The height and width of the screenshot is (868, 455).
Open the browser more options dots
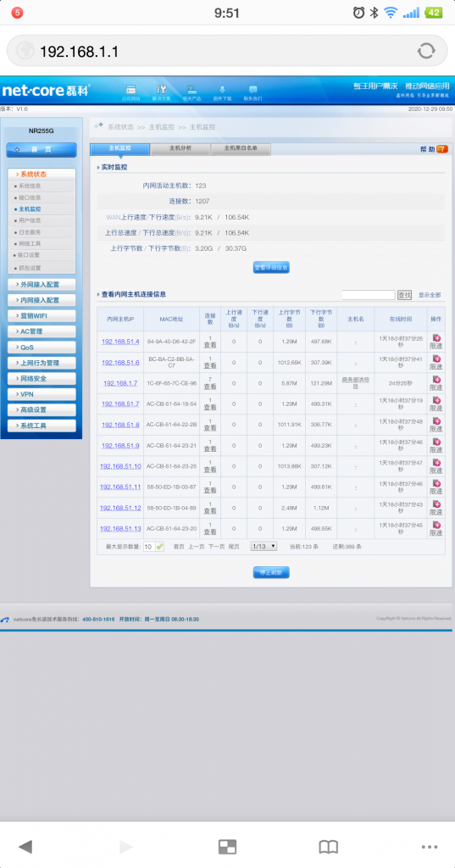[x=430, y=847]
